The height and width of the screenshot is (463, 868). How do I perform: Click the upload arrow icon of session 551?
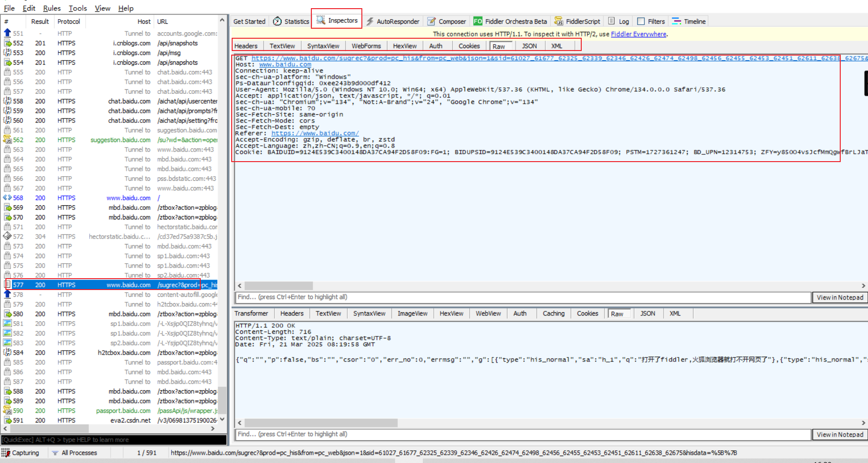[x=7, y=33]
